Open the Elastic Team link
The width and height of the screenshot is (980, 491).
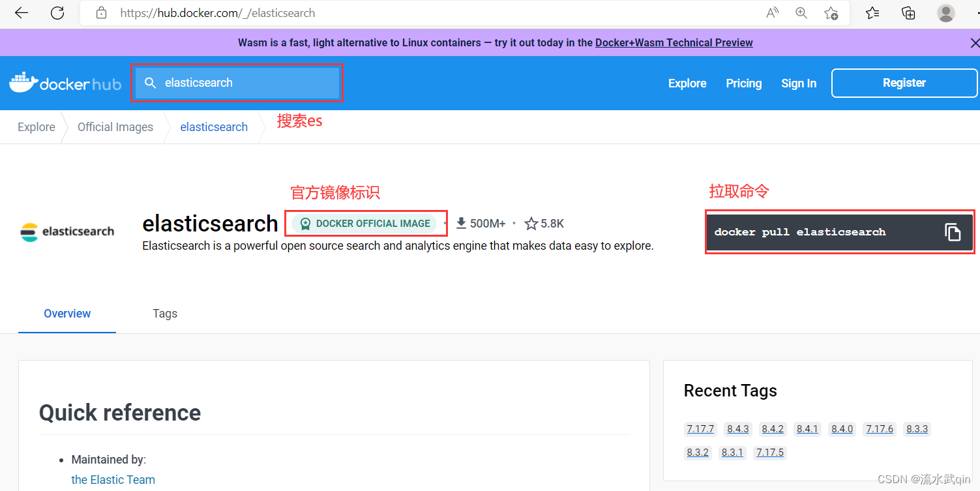point(113,480)
